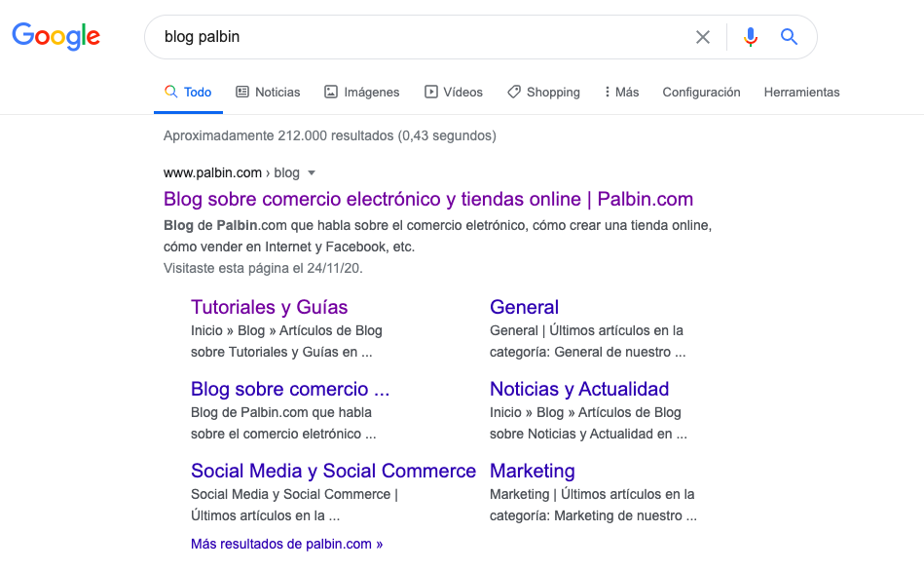This screenshot has height=570, width=924.
Task: Open the main Palbin.com blog result title
Action: [x=428, y=200]
